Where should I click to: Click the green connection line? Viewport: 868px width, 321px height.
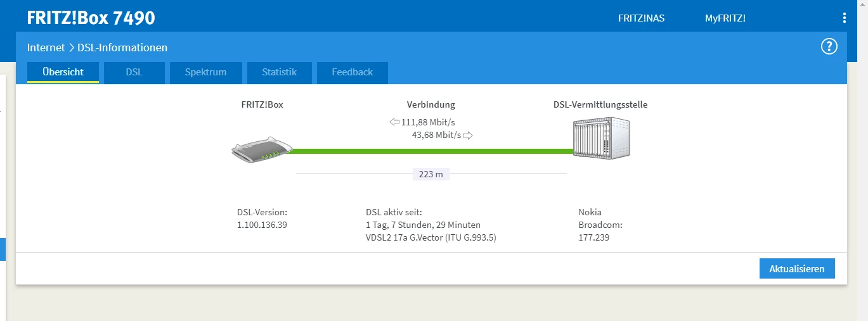point(431,151)
